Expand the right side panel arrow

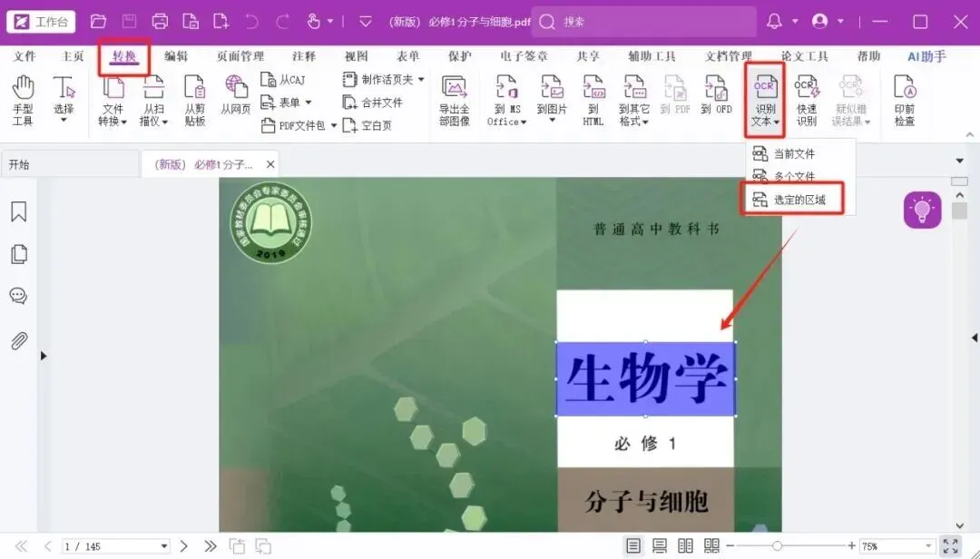tap(974, 338)
